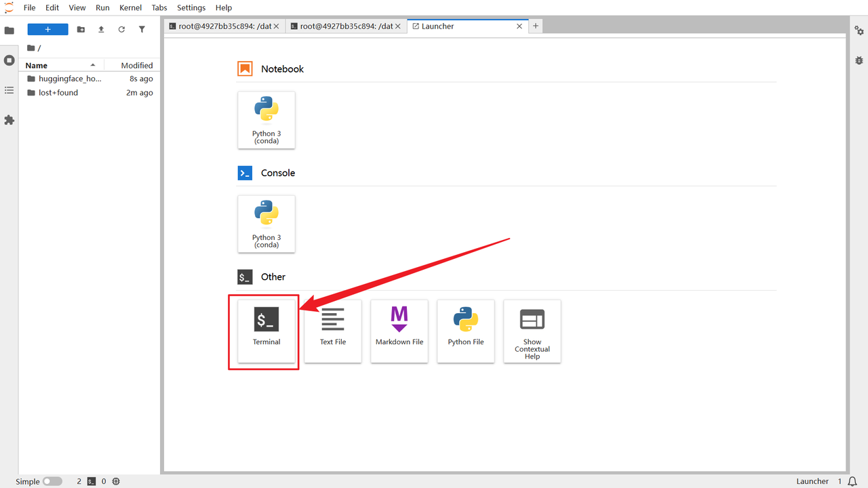Add a new tab with plus button
Viewport: 868px width, 488px height.
click(x=535, y=26)
